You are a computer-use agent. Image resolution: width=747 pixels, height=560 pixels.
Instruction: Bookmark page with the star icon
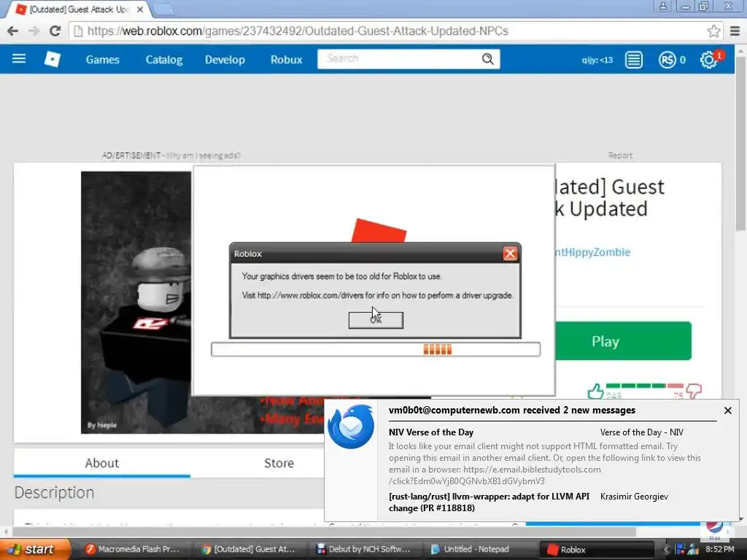click(x=713, y=31)
